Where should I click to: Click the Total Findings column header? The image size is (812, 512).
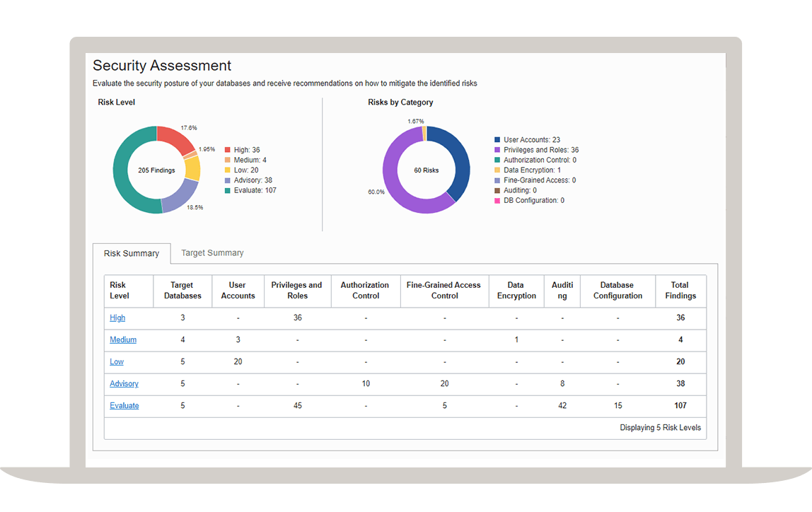point(680,291)
